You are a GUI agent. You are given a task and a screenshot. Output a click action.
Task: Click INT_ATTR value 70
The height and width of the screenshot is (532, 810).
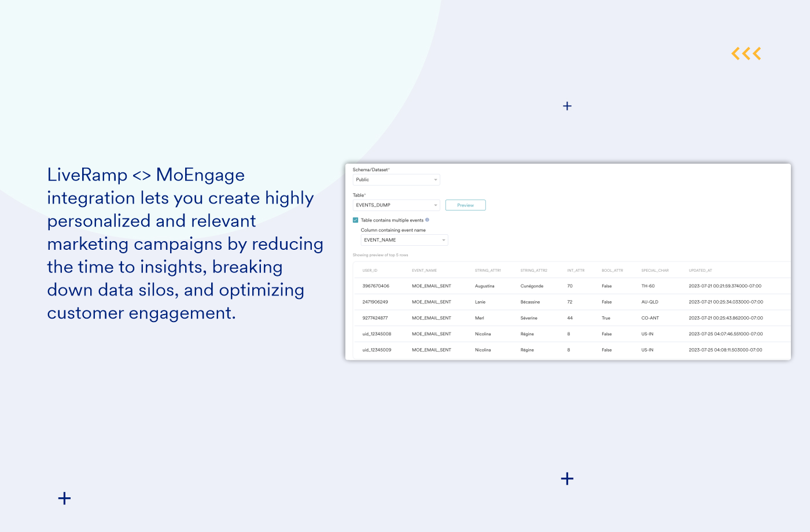point(570,286)
